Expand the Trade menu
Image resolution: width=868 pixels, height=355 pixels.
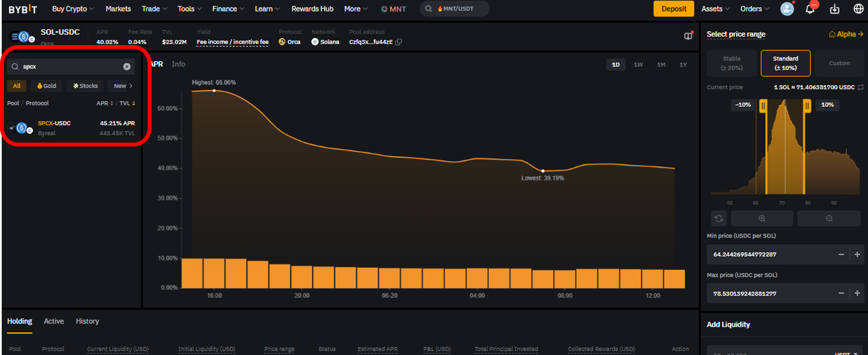tap(154, 9)
